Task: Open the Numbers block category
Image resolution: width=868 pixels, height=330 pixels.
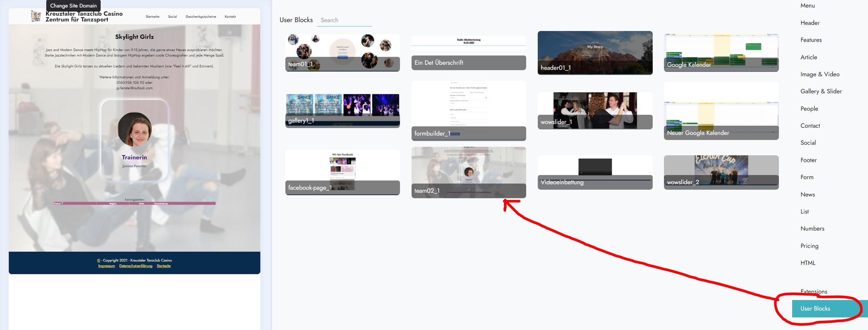Action: coord(812,229)
